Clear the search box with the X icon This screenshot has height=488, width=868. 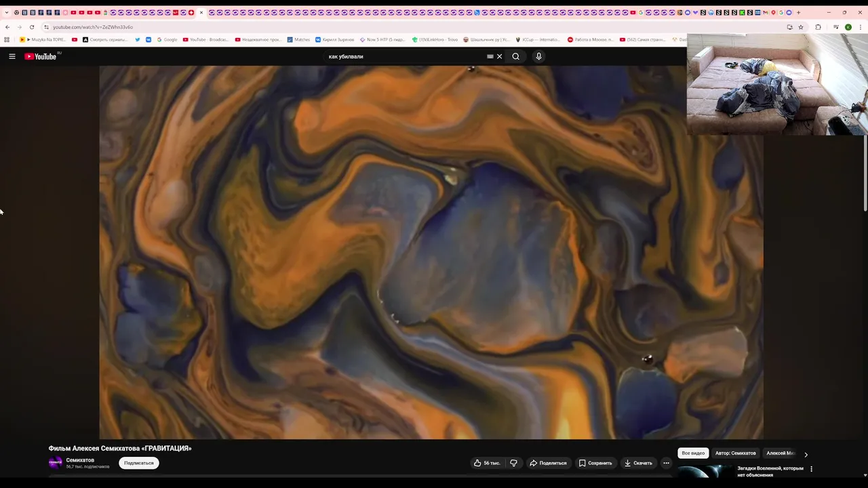500,56
